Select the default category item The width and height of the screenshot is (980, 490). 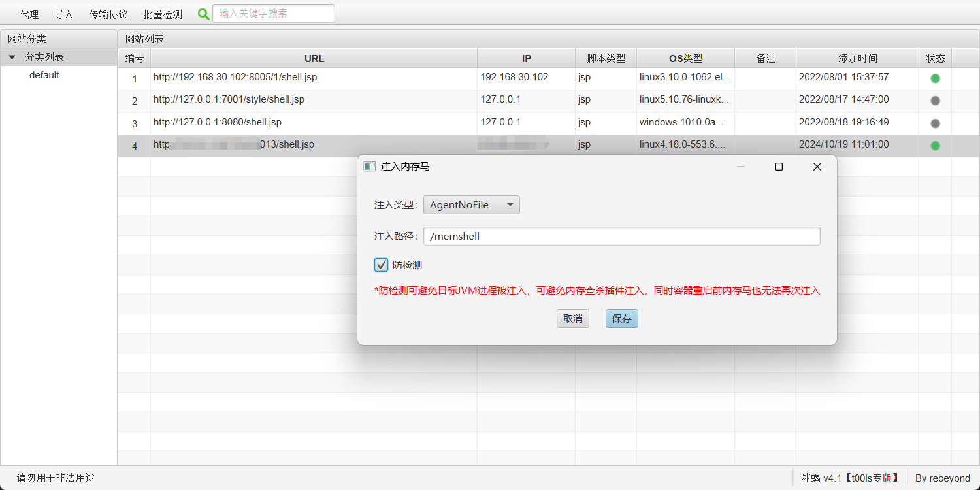coord(44,75)
